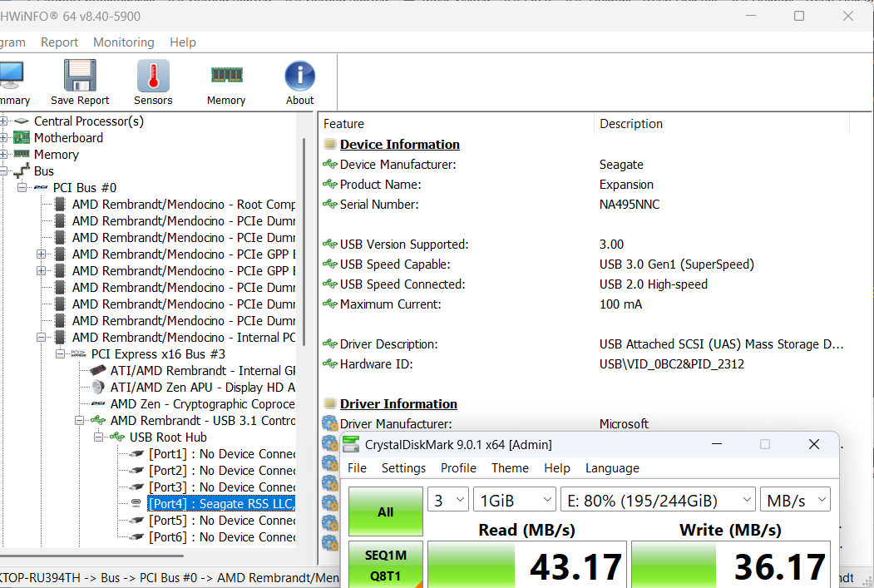Open the test count dropdown showing 3
Screen dimensions: 874x588
tap(448, 500)
